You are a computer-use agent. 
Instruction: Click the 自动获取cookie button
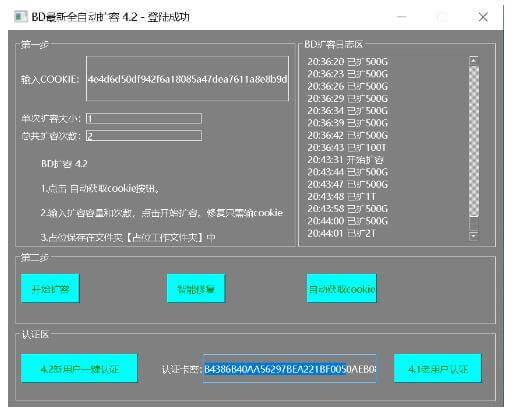click(x=342, y=288)
